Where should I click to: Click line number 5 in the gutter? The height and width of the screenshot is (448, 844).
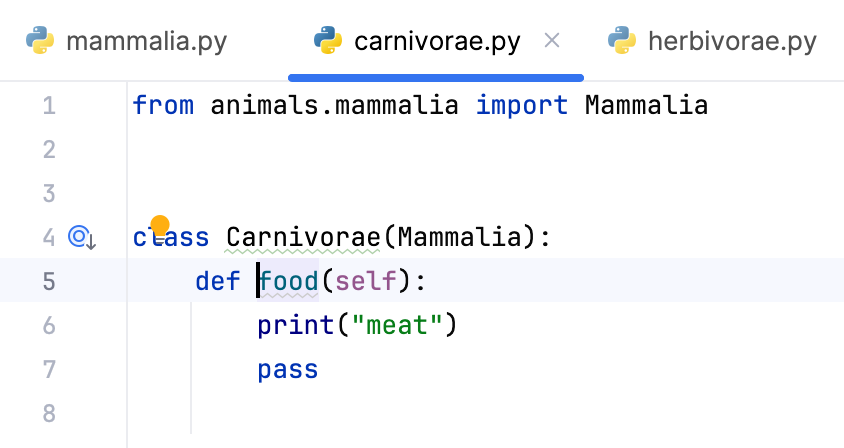50,281
